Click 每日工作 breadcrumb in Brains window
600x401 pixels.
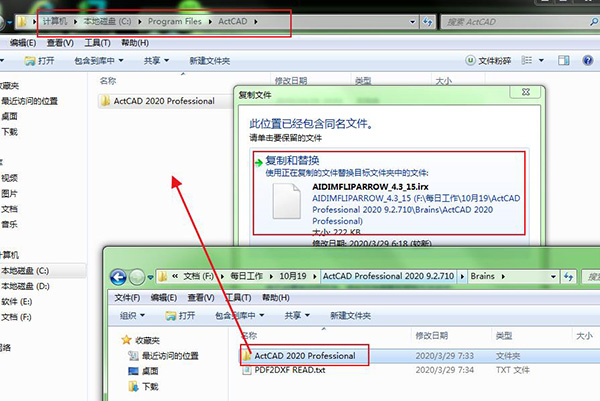[246, 276]
